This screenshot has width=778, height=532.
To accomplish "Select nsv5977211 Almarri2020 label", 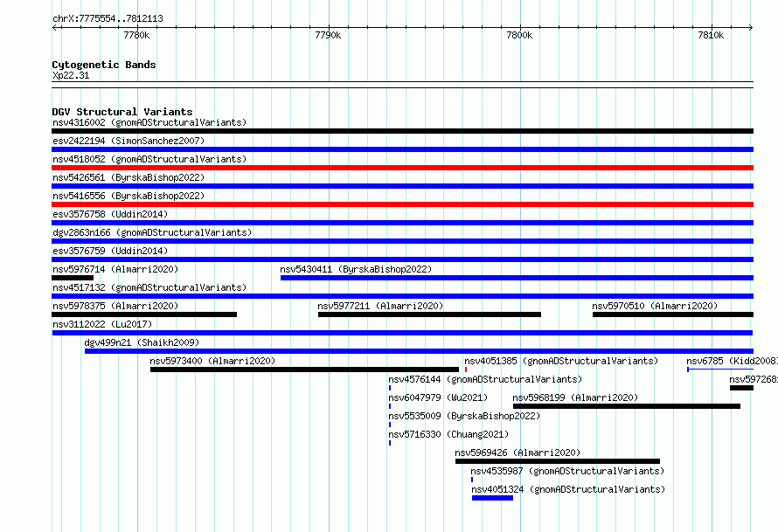I will [380, 306].
